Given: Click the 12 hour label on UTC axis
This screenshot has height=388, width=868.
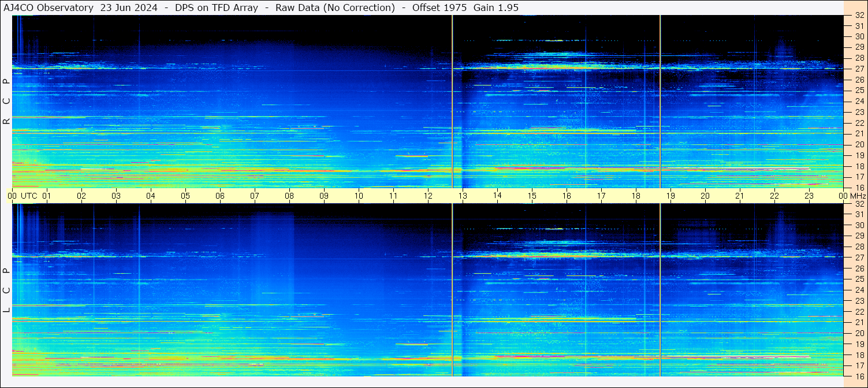Looking at the screenshot, I should point(427,196).
